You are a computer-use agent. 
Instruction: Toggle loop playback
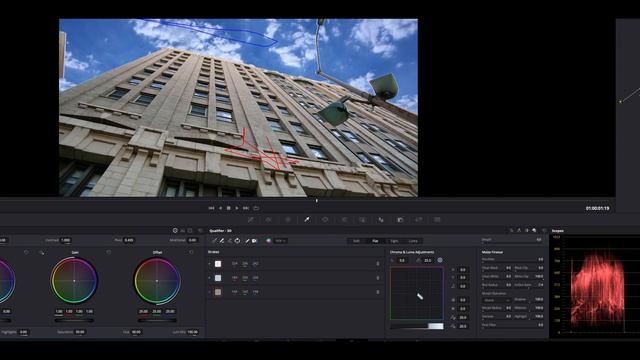click(x=256, y=208)
